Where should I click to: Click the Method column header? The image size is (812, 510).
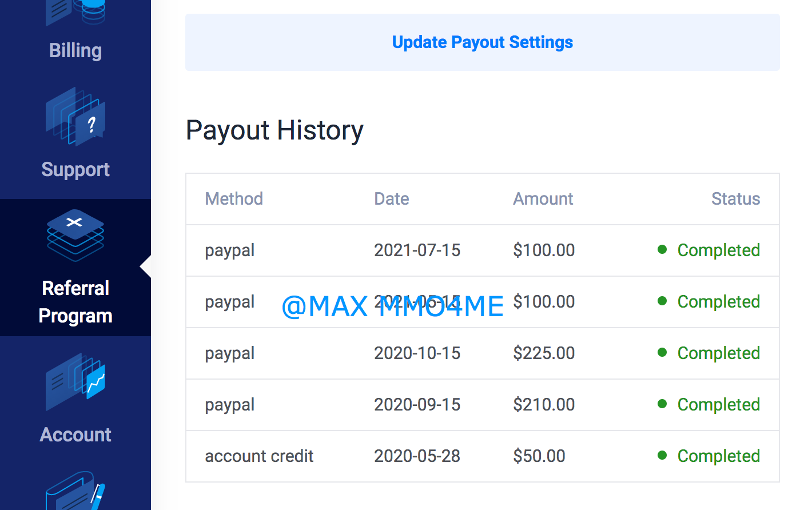(x=234, y=198)
